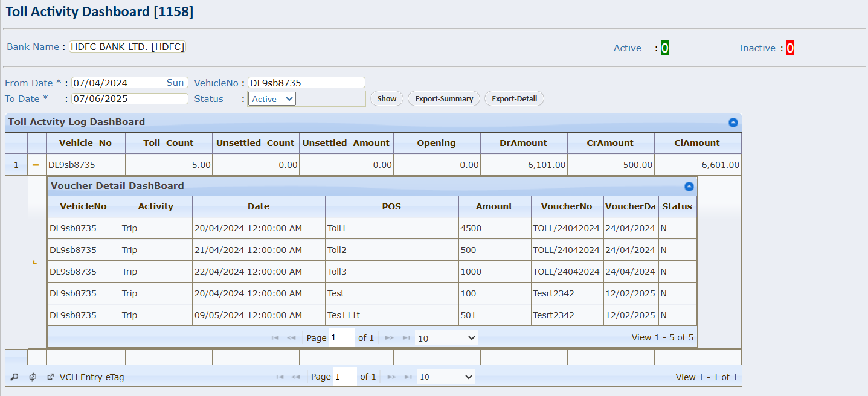Click the search magnifier icon in grid footer
Image resolution: width=868 pixels, height=396 pixels.
(14, 377)
